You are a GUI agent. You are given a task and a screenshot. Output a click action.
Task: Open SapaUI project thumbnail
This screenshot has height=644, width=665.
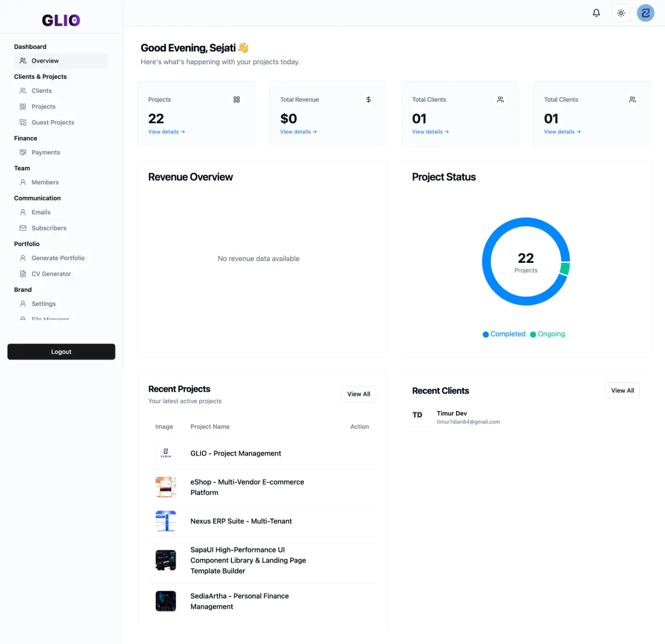(x=166, y=560)
